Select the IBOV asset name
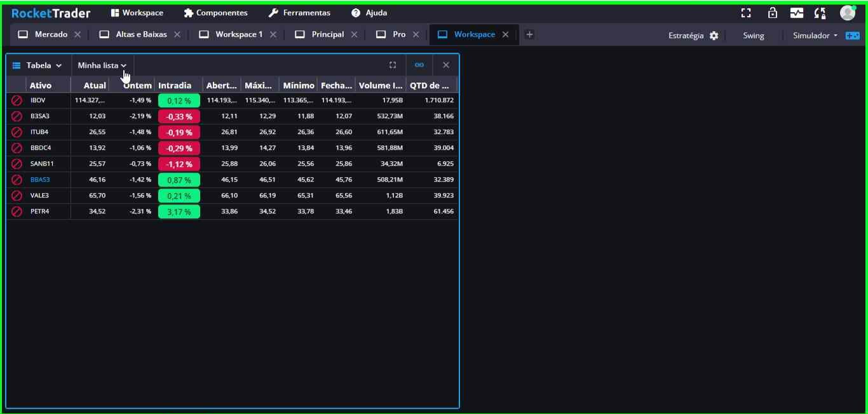868x414 pixels. point(38,100)
